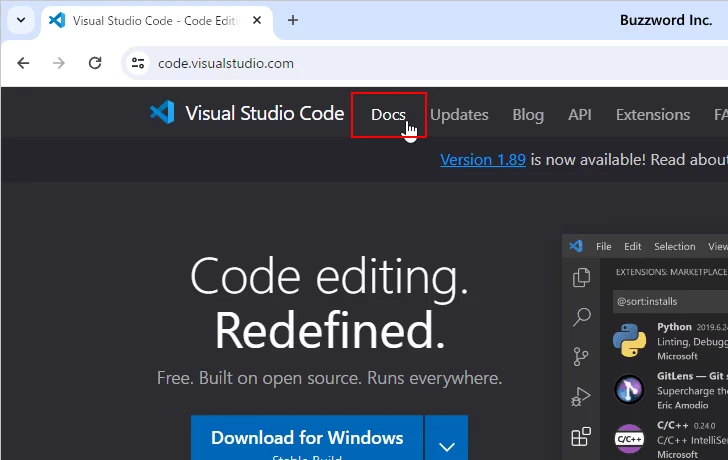Select the C/C++ extension title
This screenshot has width=728, height=460.
[673, 425]
